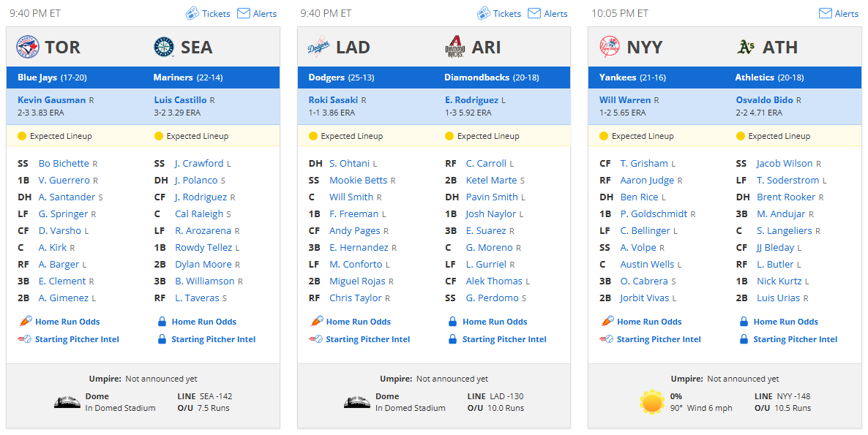
Task: Click the sunny weather icon in Yankees game
Action: [x=652, y=402]
